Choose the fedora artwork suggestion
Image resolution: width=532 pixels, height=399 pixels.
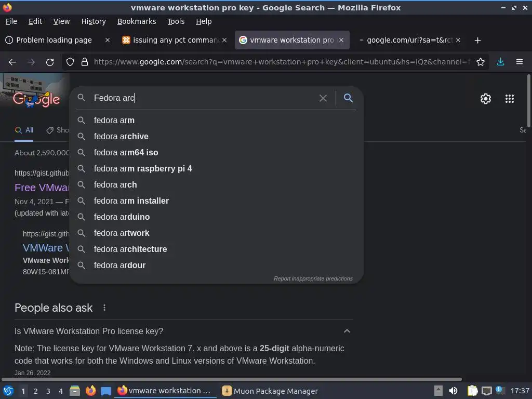click(216, 233)
